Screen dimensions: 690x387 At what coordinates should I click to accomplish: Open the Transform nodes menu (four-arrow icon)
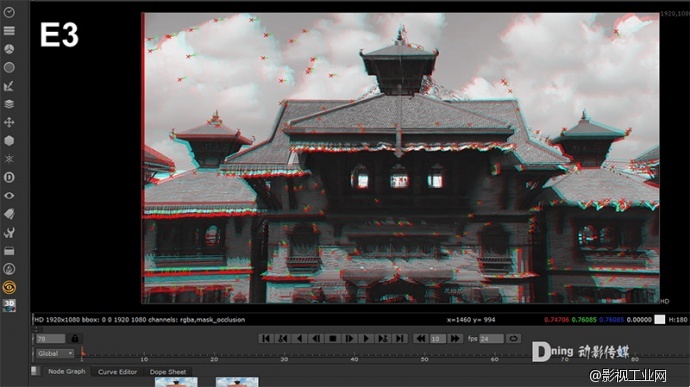click(x=9, y=122)
